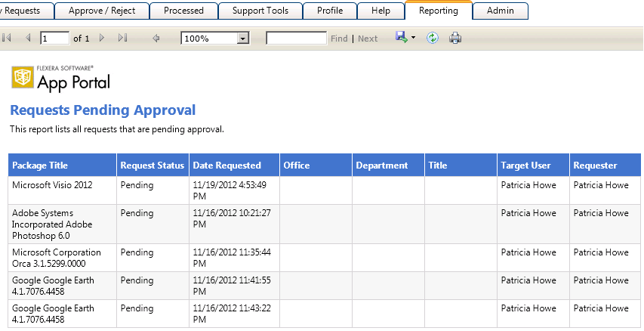Open the Processed tab
This screenshot has height=331, width=644.
183,11
